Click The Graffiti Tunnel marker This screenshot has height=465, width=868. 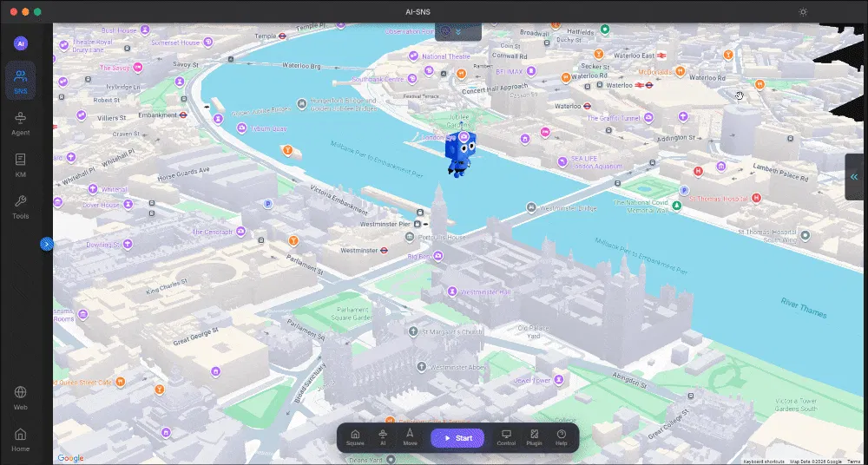(648, 117)
